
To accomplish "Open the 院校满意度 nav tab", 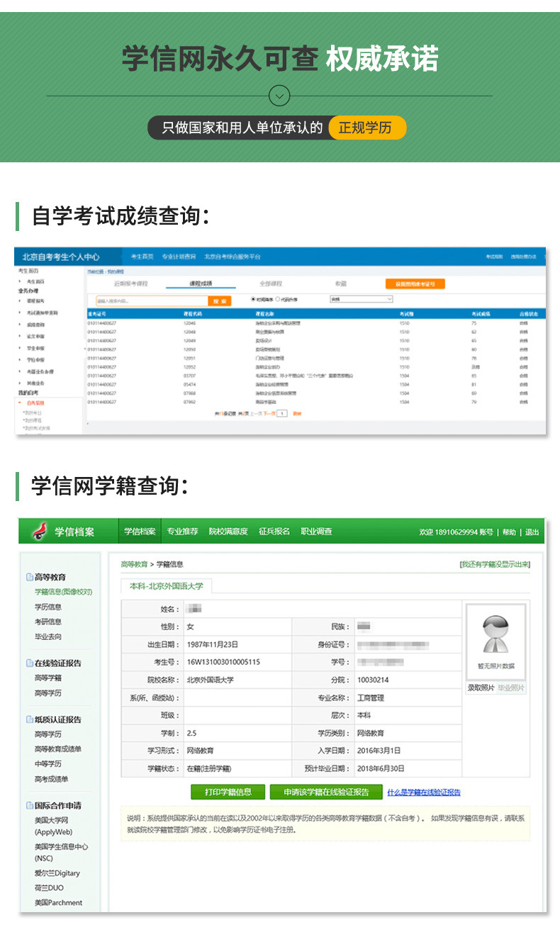I will tap(228, 532).
